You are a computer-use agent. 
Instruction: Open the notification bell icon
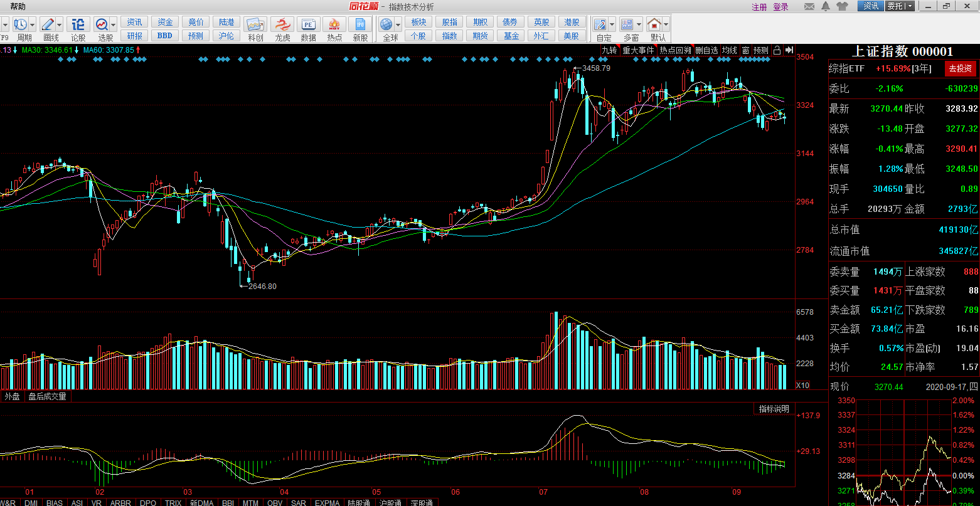(x=826, y=6)
